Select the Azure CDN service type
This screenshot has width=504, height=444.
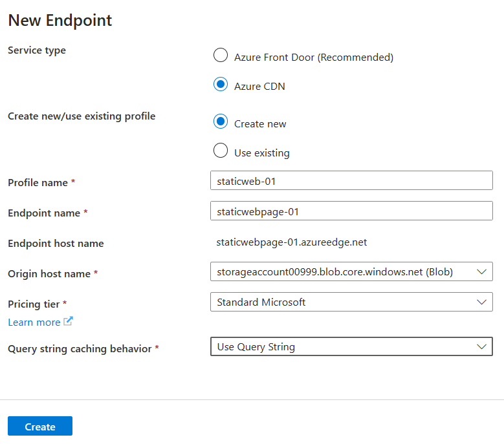(x=221, y=84)
